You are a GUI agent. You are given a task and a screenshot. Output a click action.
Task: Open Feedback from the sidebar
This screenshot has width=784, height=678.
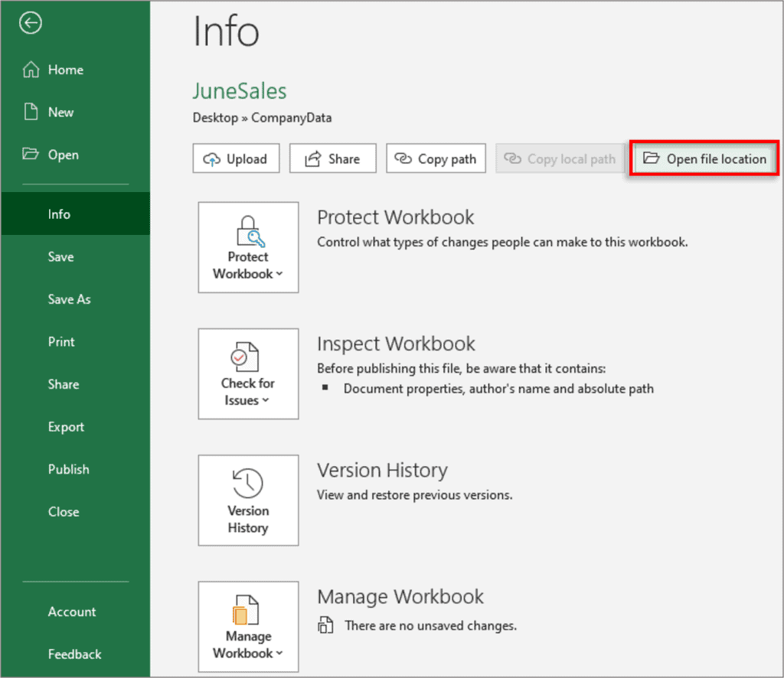click(74, 654)
